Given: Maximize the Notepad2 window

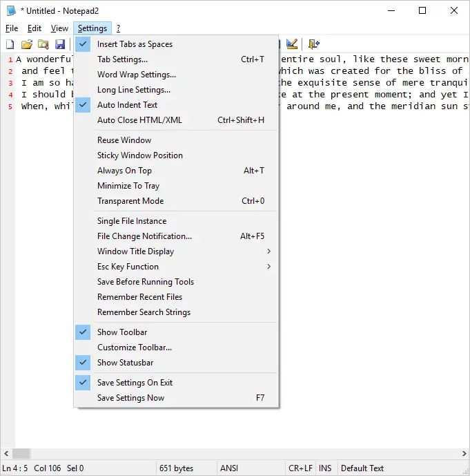Looking at the screenshot, I should [x=422, y=10].
